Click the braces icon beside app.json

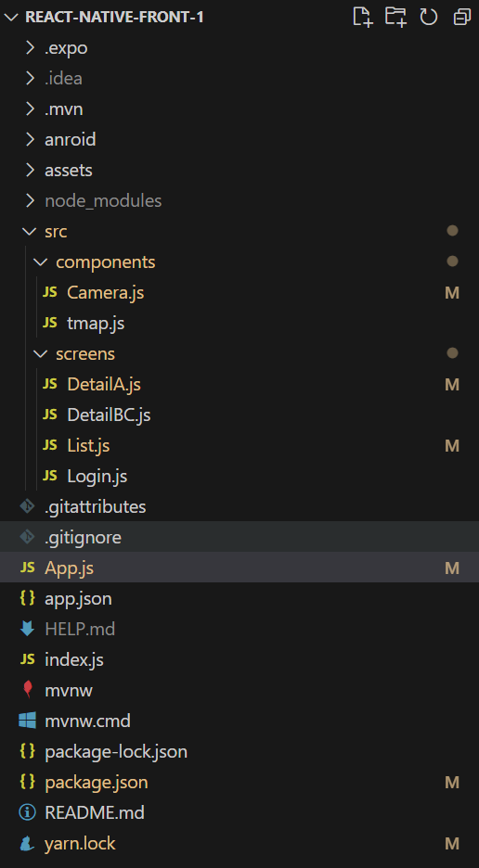coord(27,598)
